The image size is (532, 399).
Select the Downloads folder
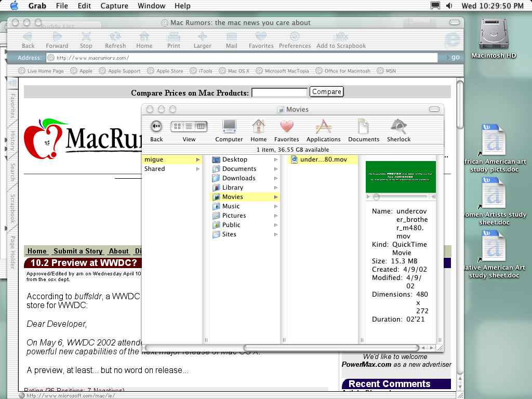[x=245, y=178]
